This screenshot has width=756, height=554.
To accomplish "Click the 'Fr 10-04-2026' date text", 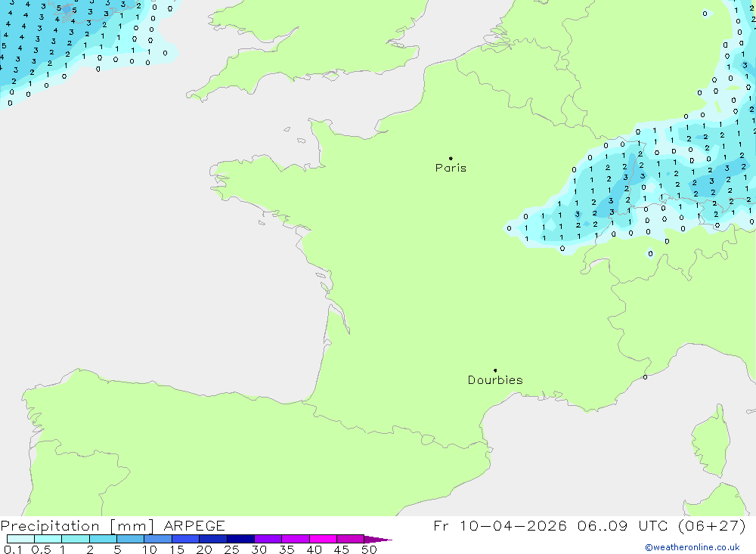I will (x=500, y=525).
